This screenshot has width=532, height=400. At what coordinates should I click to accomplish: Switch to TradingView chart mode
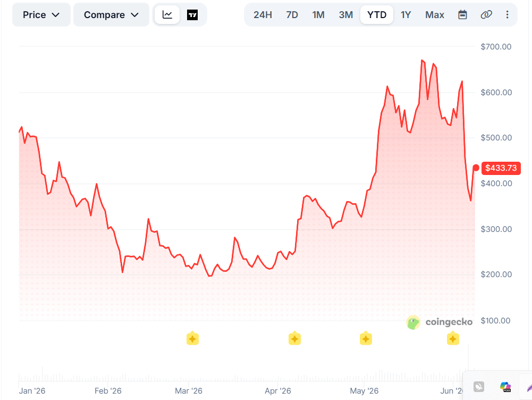[x=192, y=14]
